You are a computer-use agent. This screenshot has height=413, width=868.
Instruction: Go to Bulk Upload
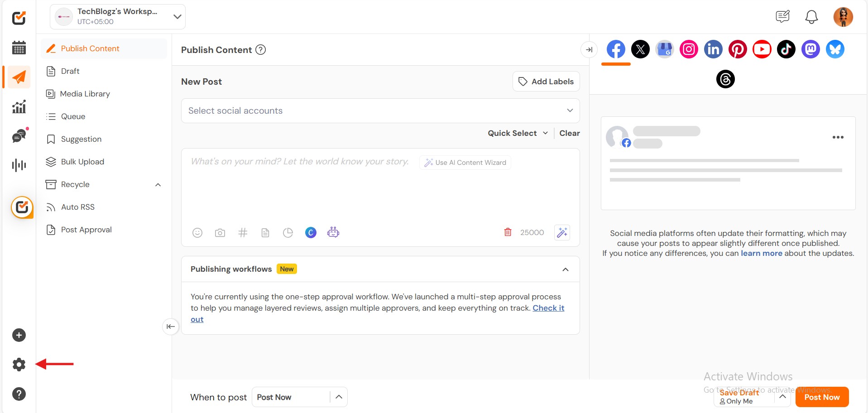click(x=82, y=162)
